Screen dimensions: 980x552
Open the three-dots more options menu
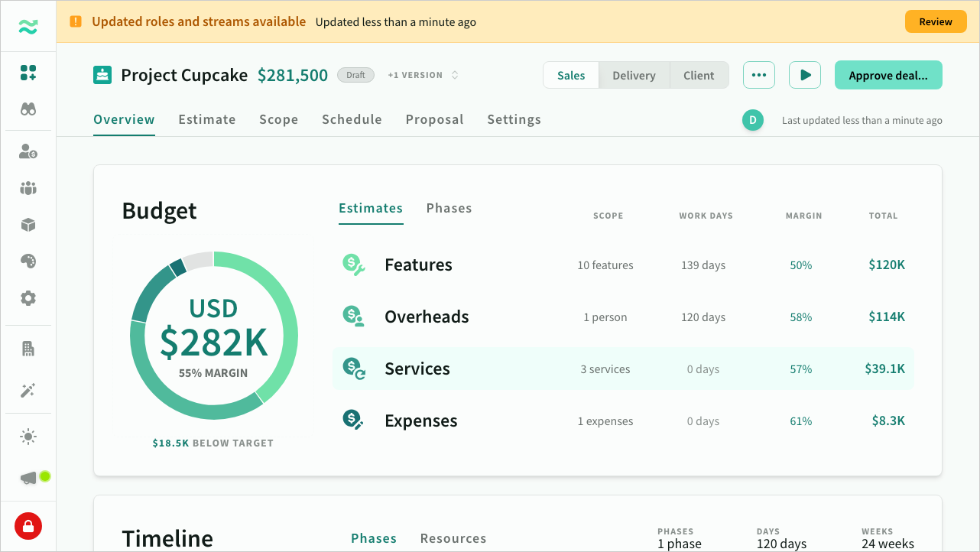tap(758, 75)
